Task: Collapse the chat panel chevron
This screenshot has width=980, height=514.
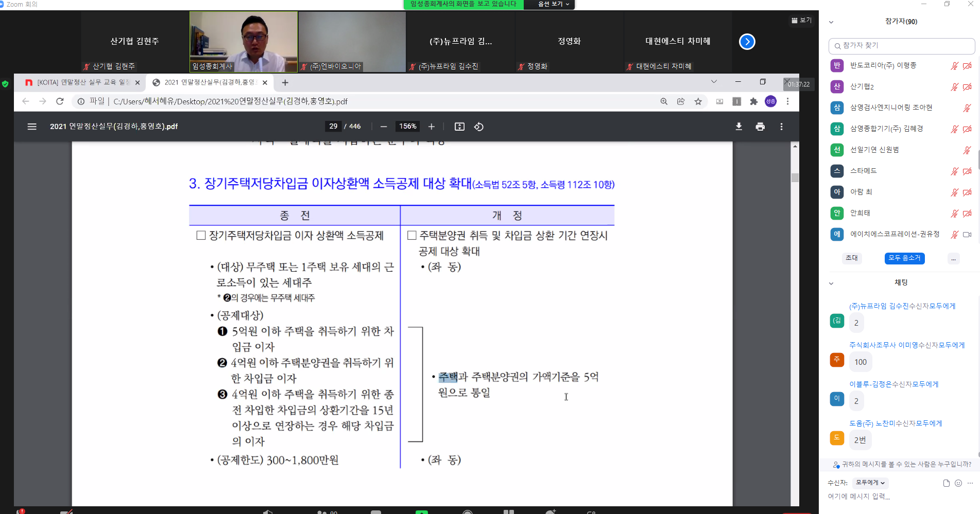Action: coord(831,283)
